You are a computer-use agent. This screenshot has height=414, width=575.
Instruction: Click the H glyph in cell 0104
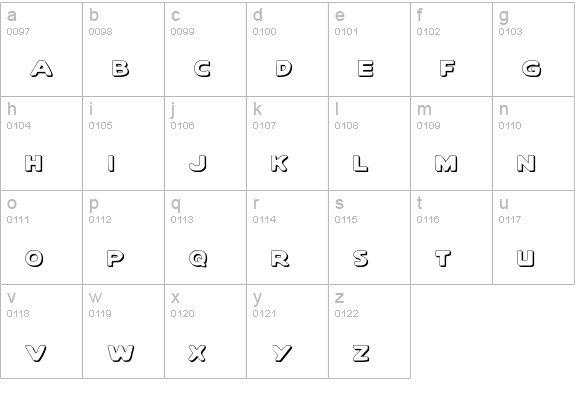[x=34, y=163]
